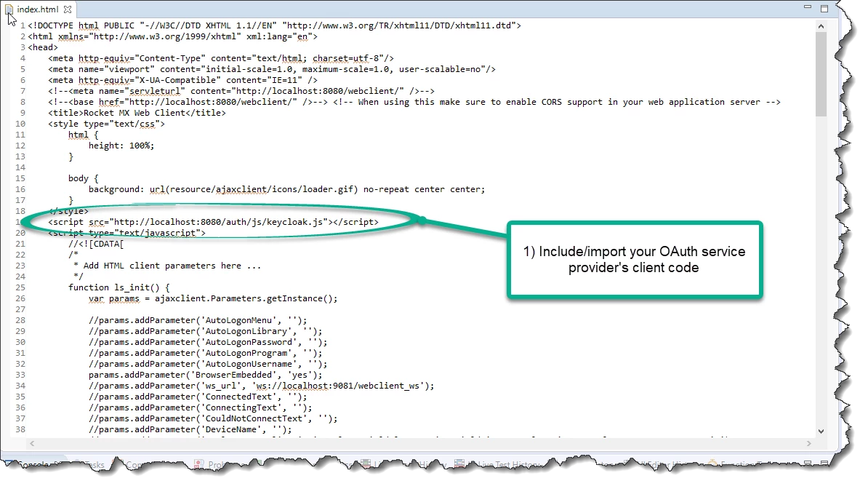Click line number 14 in the gutter
Image resolution: width=868 pixels, height=489 pixels.
pos(20,167)
